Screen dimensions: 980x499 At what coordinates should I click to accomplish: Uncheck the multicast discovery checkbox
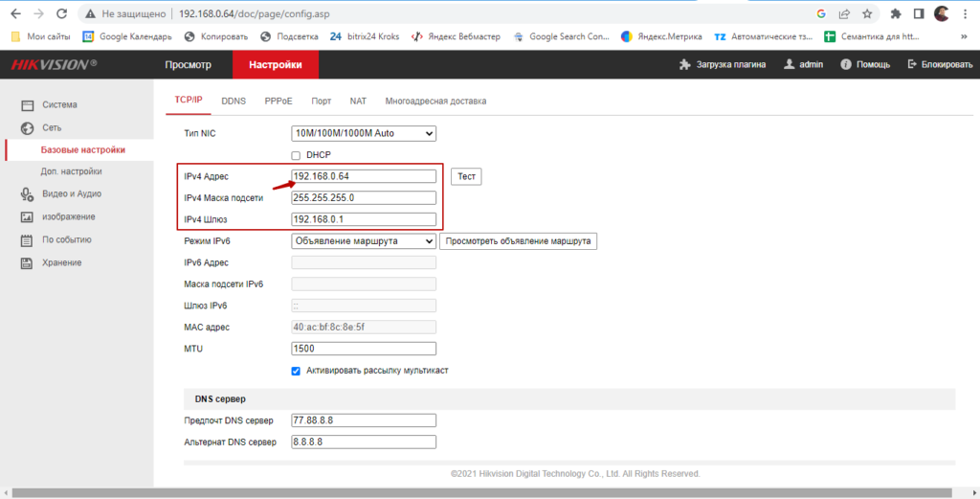pos(296,371)
